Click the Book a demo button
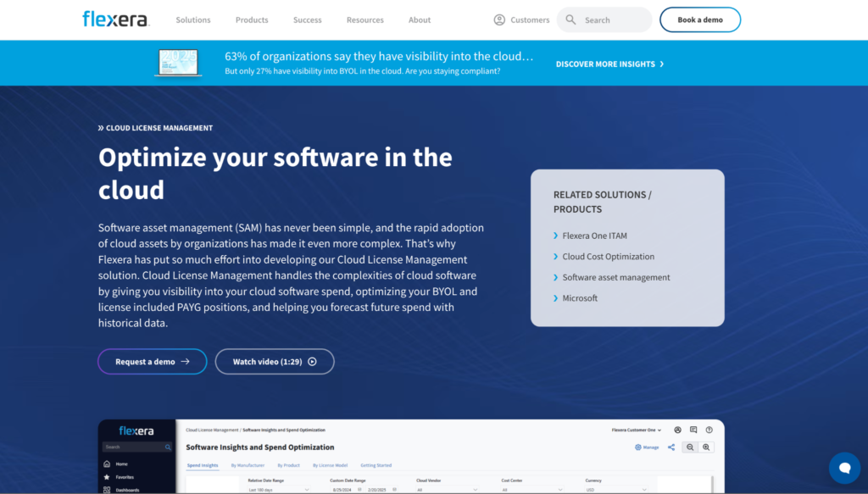 (x=699, y=19)
